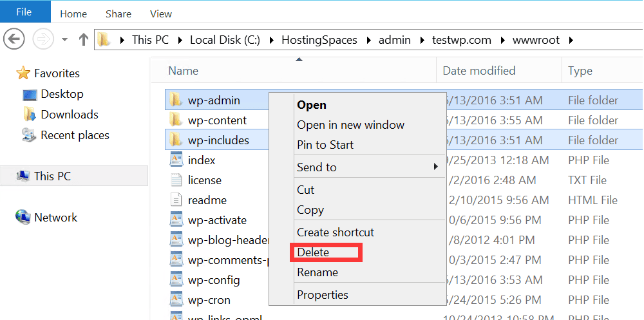Select Local Disk (C:) in breadcrumb

point(225,41)
